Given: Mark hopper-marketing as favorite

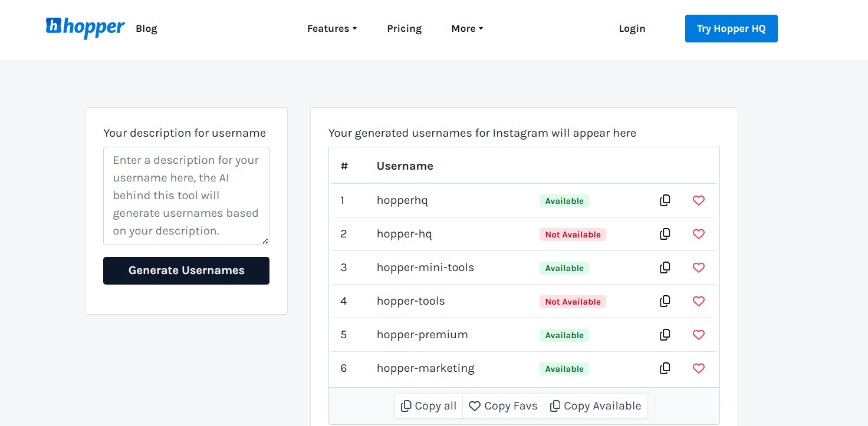Looking at the screenshot, I should pos(699,368).
